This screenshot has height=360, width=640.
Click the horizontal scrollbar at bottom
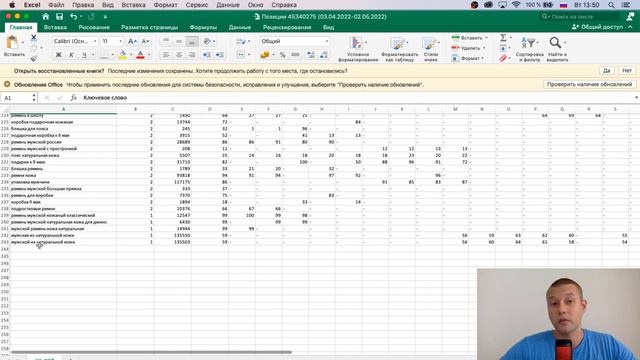click(151, 352)
